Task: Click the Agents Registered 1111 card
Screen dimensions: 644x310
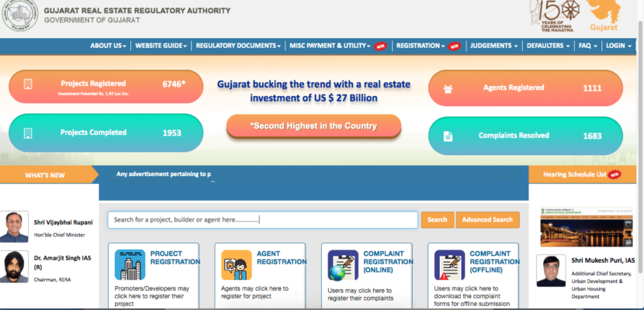Action: (x=526, y=88)
